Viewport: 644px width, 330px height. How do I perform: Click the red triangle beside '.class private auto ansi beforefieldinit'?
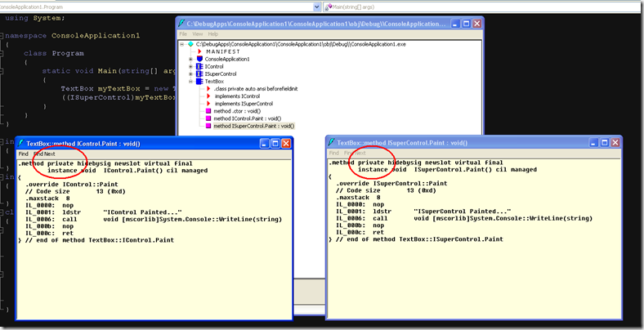tap(208, 89)
